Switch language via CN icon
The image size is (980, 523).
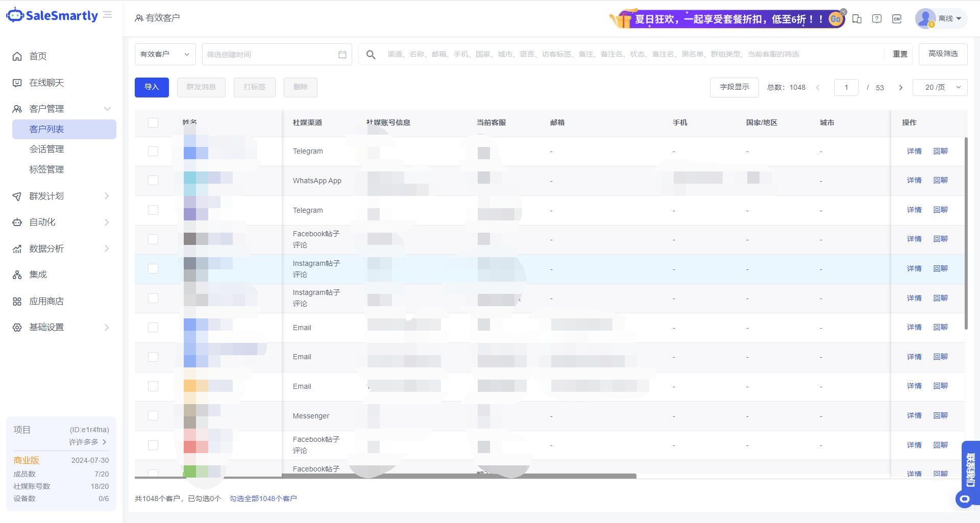(897, 19)
